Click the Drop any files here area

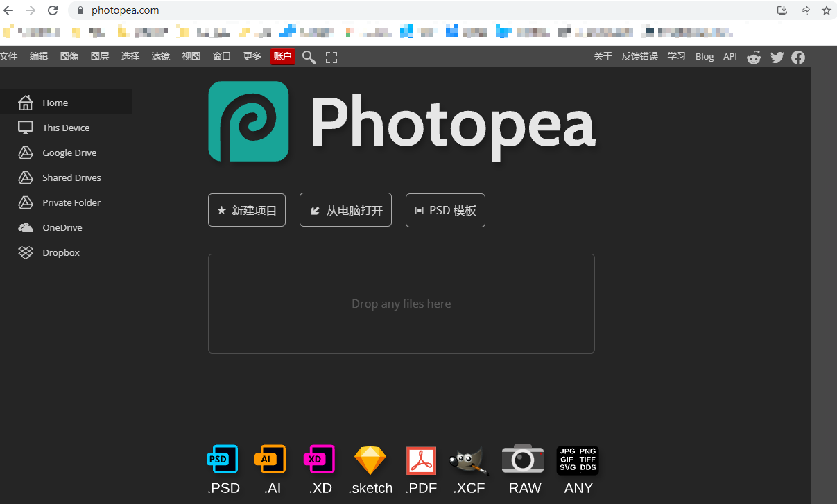(x=402, y=304)
